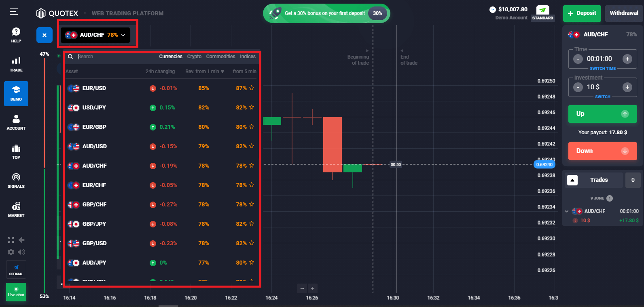This screenshot has height=307, width=644.
Task: Favorite EUR/GBP with its star icon
Action: point(252,126)
